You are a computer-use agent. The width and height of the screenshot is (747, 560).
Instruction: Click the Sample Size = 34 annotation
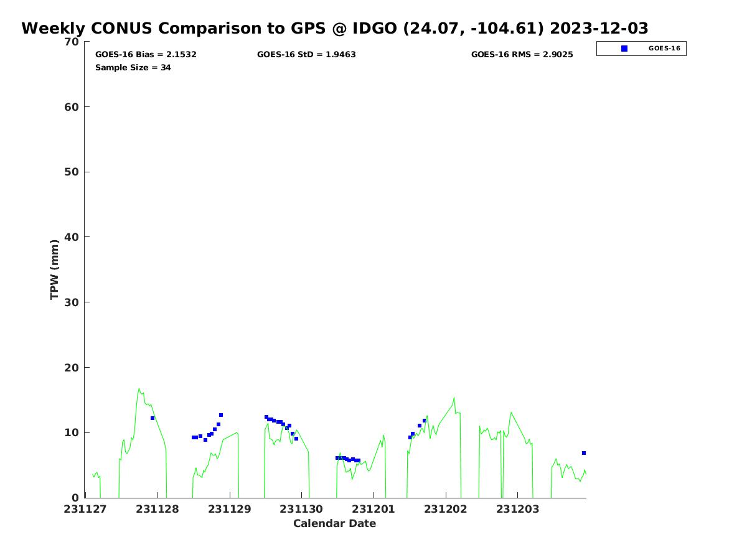tap(133, 68)
